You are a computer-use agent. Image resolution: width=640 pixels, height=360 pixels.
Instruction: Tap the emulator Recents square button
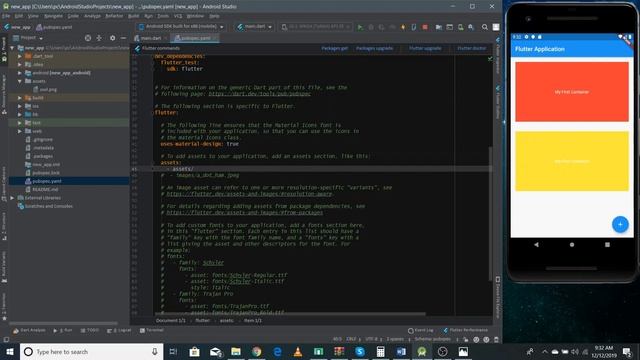pos(607,244)
